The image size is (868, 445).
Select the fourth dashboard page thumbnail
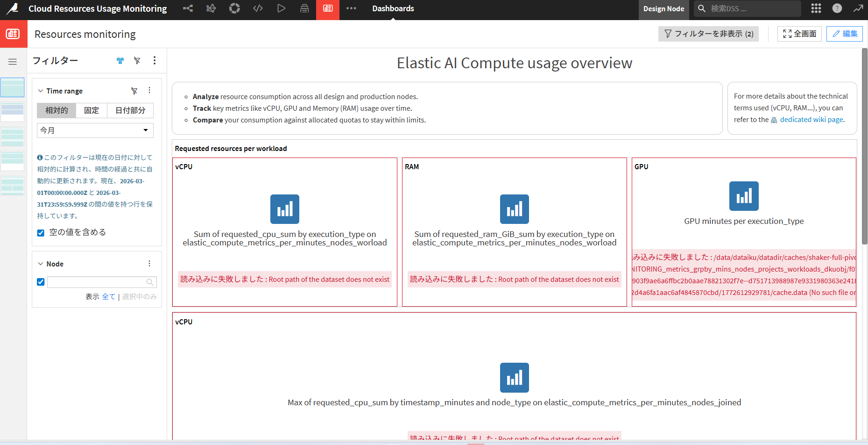[13, 161]
